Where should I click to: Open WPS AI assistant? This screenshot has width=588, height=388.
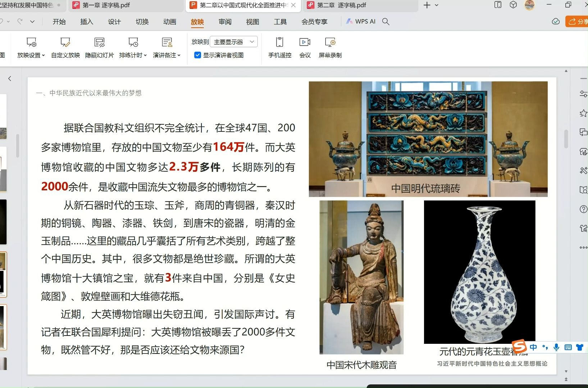361,22
